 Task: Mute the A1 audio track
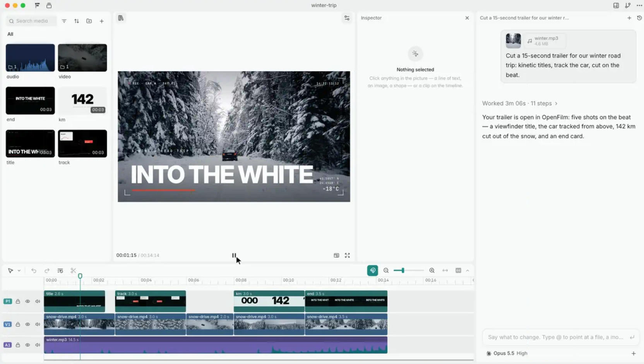tap(38, 345)
